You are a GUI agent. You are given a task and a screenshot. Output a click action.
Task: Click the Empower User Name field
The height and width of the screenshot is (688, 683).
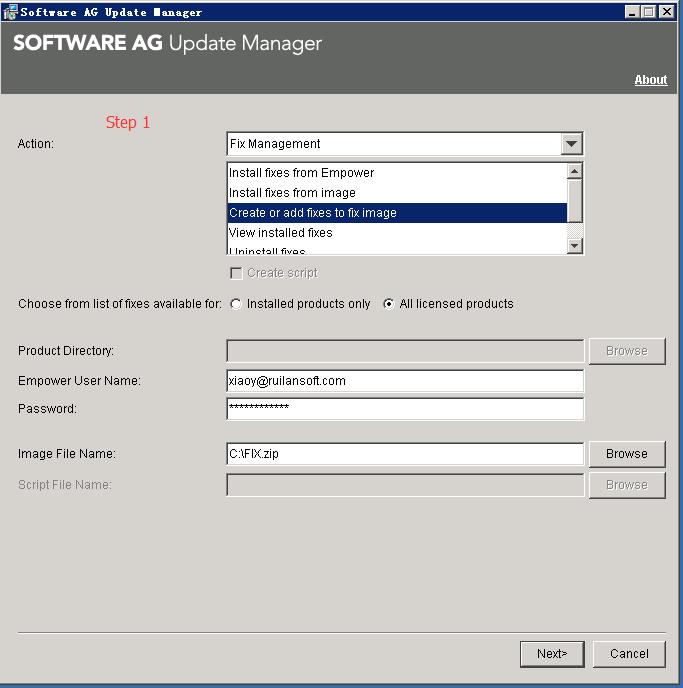point(405,381)
